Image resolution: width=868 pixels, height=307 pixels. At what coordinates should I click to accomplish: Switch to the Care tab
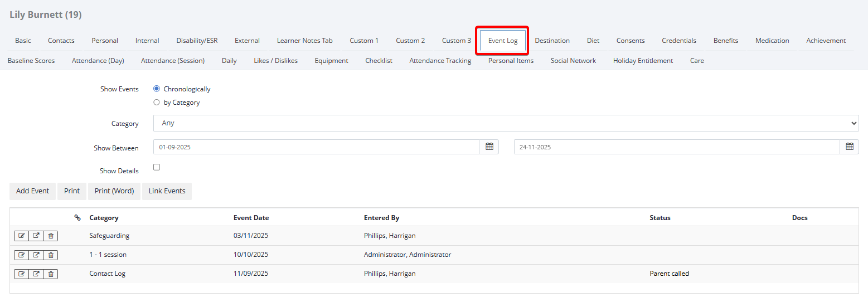click(x=697, y=61)
